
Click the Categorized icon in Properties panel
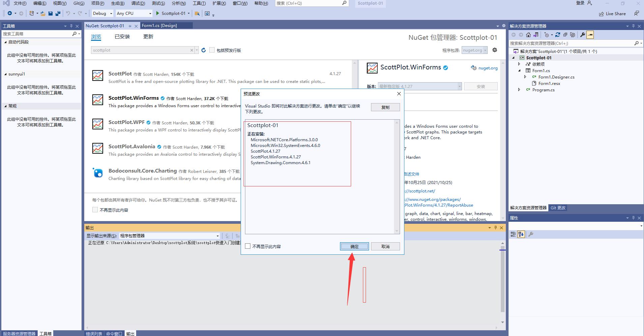pos(513,234)
